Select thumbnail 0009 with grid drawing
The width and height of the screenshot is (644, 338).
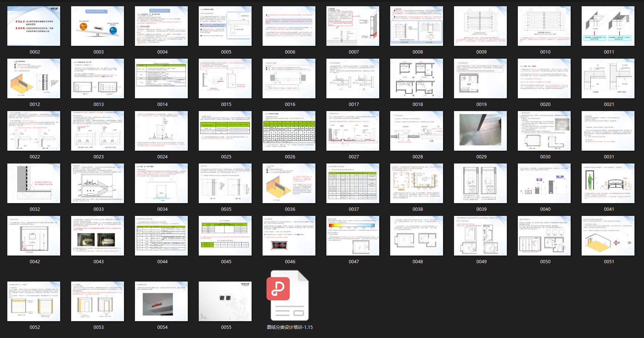click(480, 26)
